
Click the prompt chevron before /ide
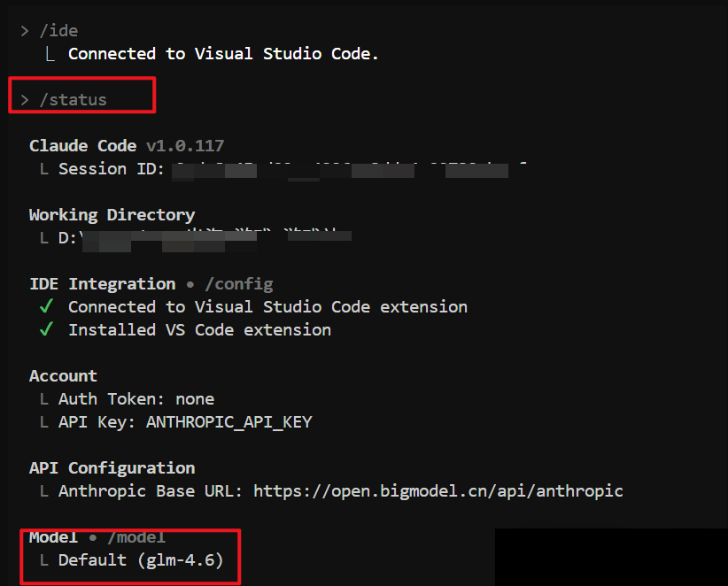click(25, 31)
